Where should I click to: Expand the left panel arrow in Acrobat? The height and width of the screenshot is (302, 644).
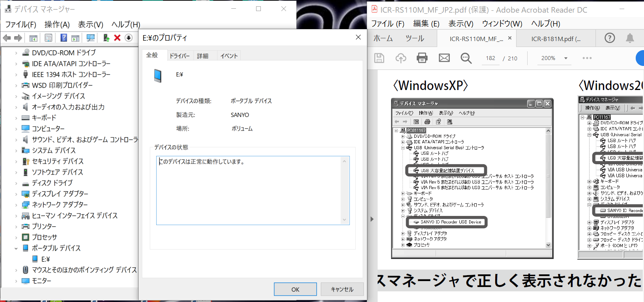click(372, 219)
